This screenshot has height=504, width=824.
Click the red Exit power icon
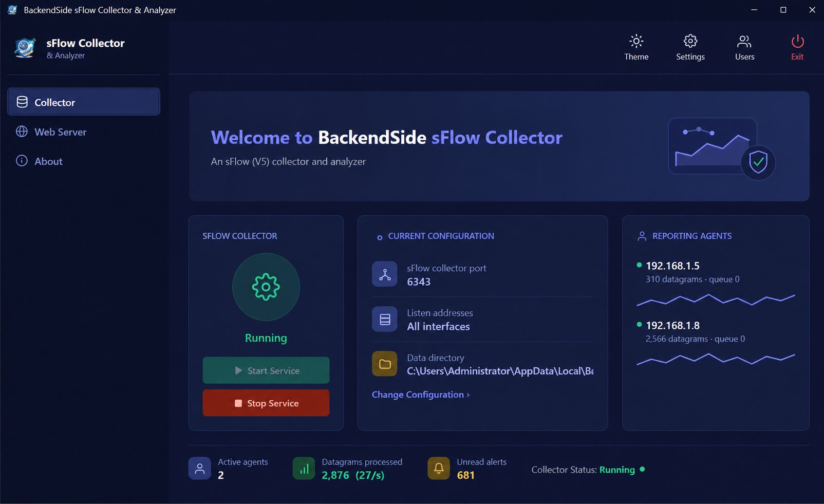pos(797,41)
